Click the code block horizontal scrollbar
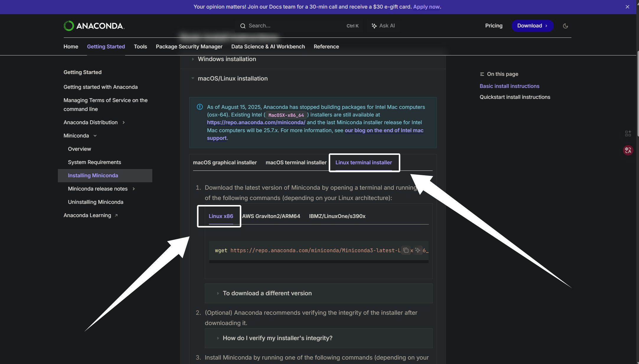The image size is (639, 364). tap(319, 262)
